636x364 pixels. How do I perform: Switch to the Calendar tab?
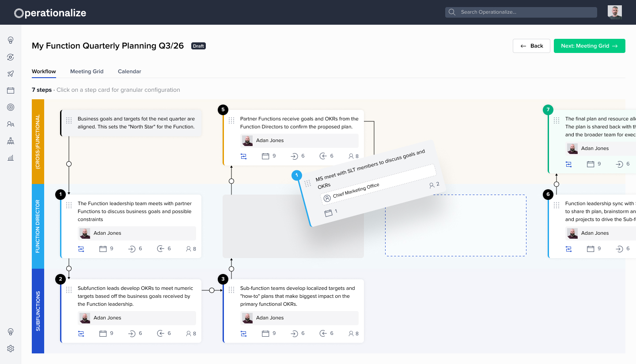click(x=129, y=71)
